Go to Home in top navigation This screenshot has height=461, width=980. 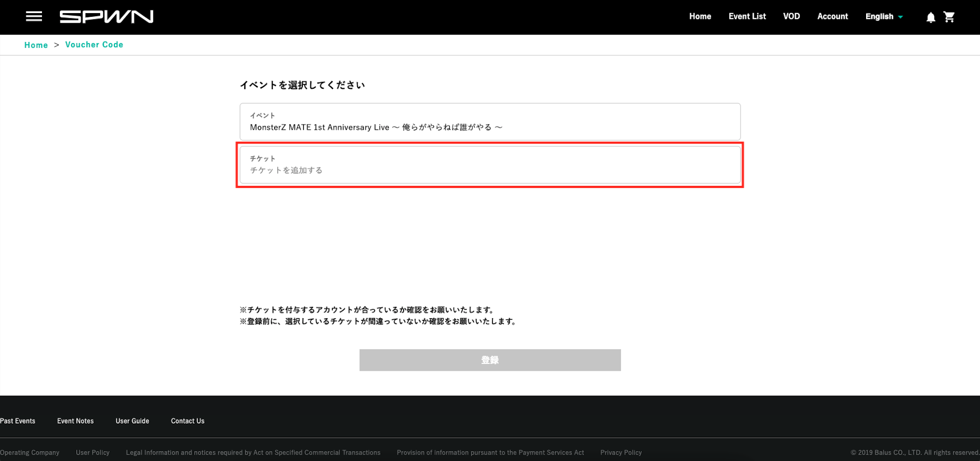[x=700, y=16]
